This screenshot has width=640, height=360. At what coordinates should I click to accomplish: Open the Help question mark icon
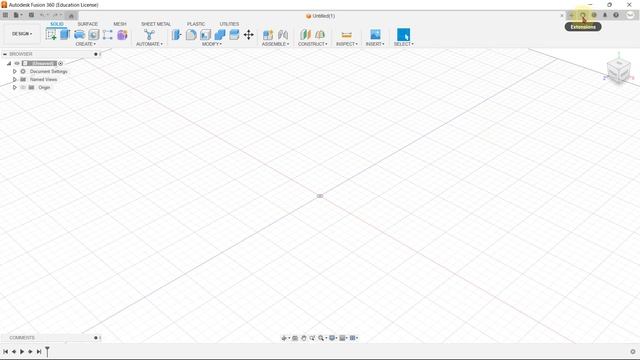coord(616,15)
